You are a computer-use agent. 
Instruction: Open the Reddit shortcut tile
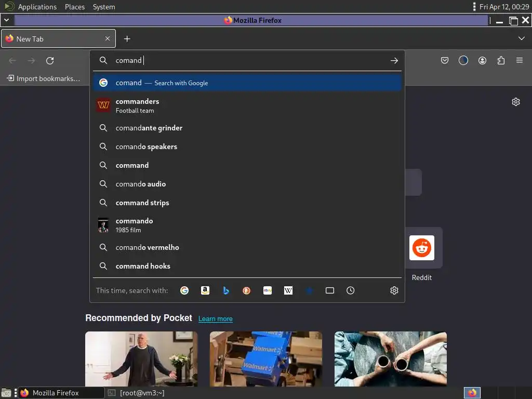pos(422,248)
